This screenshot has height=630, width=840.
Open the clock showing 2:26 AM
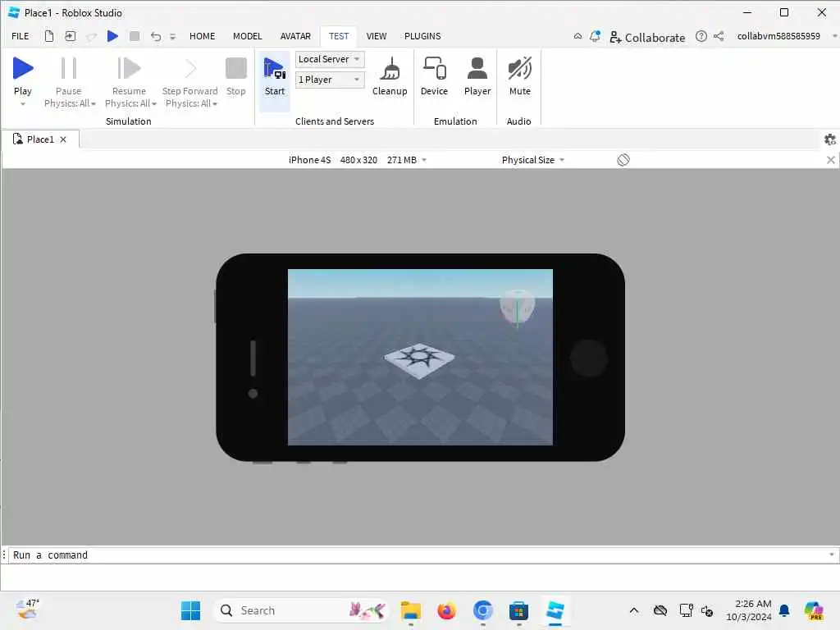pyautogui.click(x=748, y=610)
